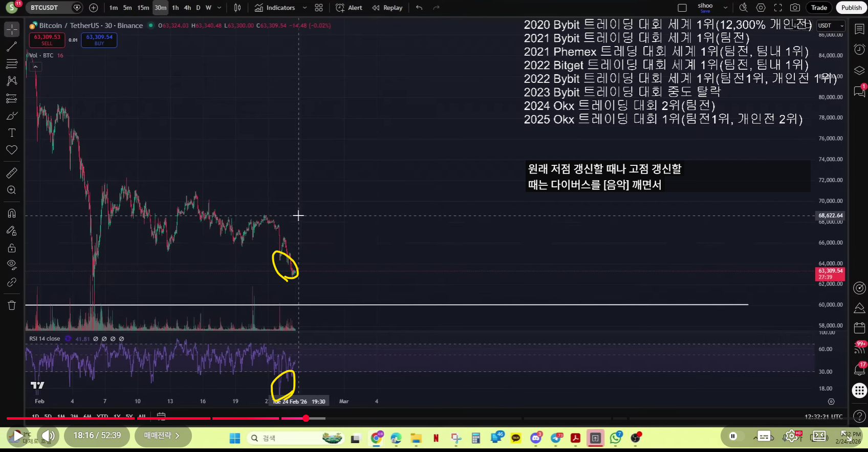Viewport: 868px width, 452px height.
Task: Switch to the 1h timeframe
Action: pyautogui.click(x=176, y=8)
